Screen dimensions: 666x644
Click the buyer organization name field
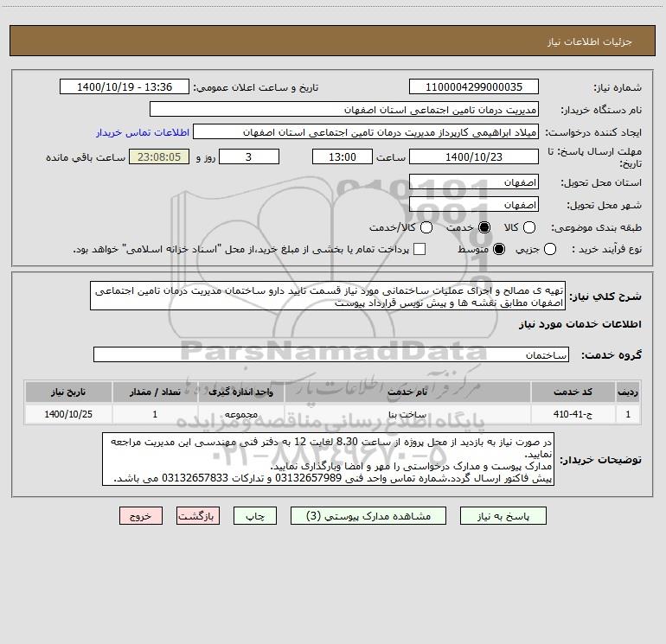click(x=344, y=110)
